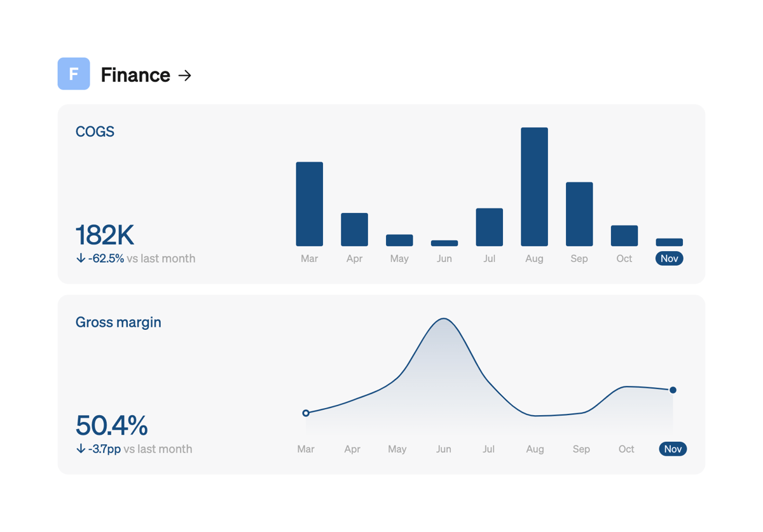The height and width of the screenshot is (532, 763).
Task: Select the Nov data point on the Gross margin line
Action: (673, 390)
